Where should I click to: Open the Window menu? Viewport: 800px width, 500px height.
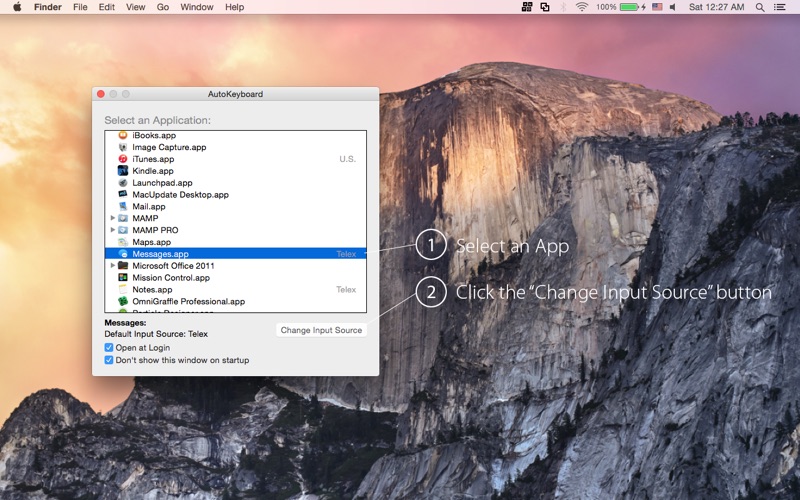pyautogui.click(x=197, y=7)
